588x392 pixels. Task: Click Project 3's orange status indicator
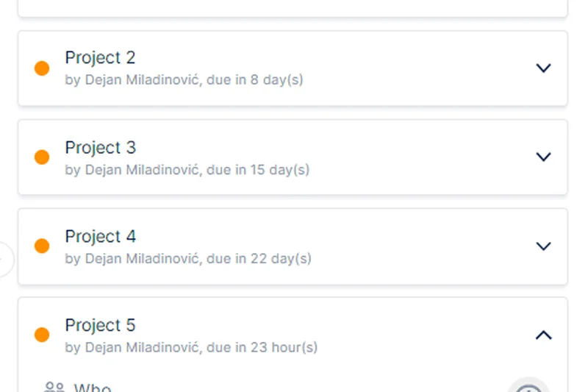(x=42, y=157)
